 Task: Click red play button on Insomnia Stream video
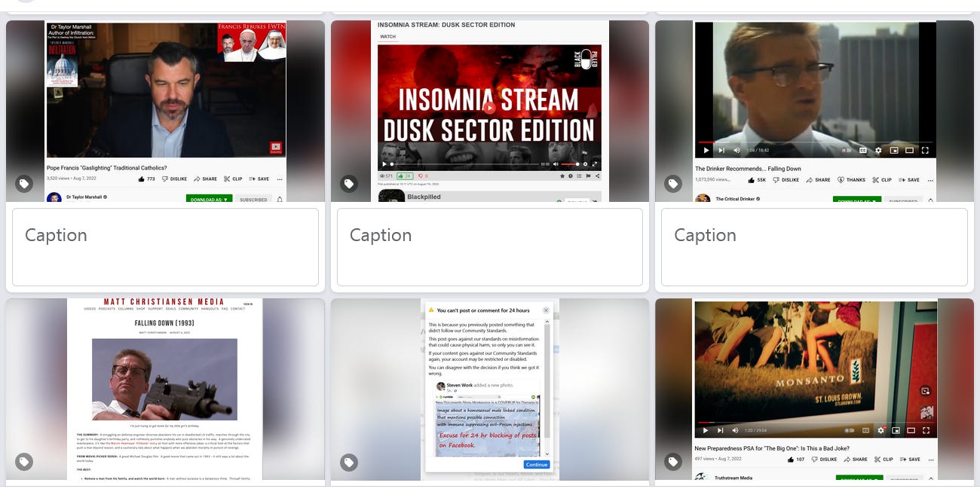pos(489,108)
